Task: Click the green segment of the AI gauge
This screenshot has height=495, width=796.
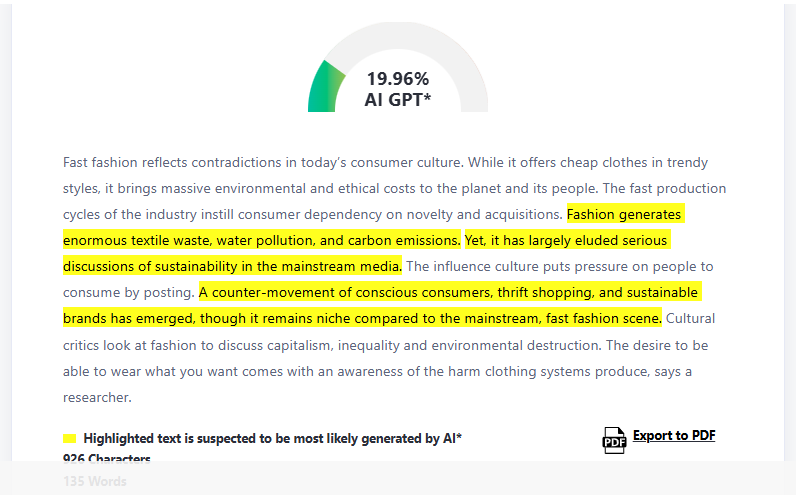Action: click(325, 89)
